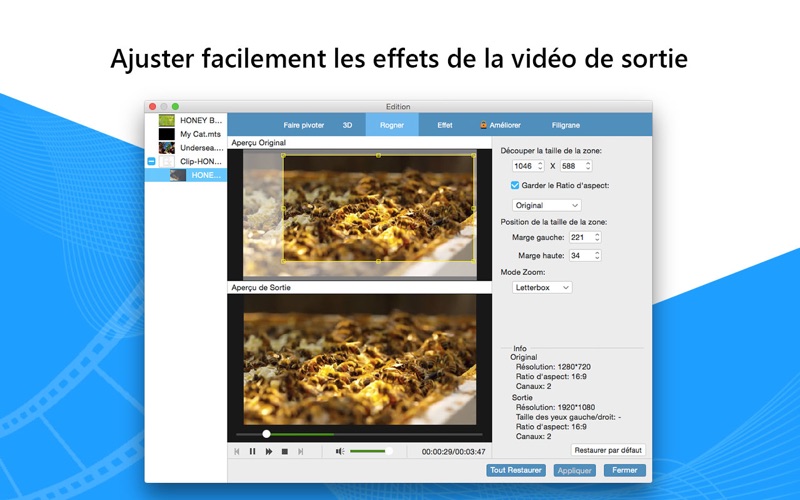The image size is (800, 500).
Task: Select the Undersea thumbnail in file list
Action: point(167,148)
